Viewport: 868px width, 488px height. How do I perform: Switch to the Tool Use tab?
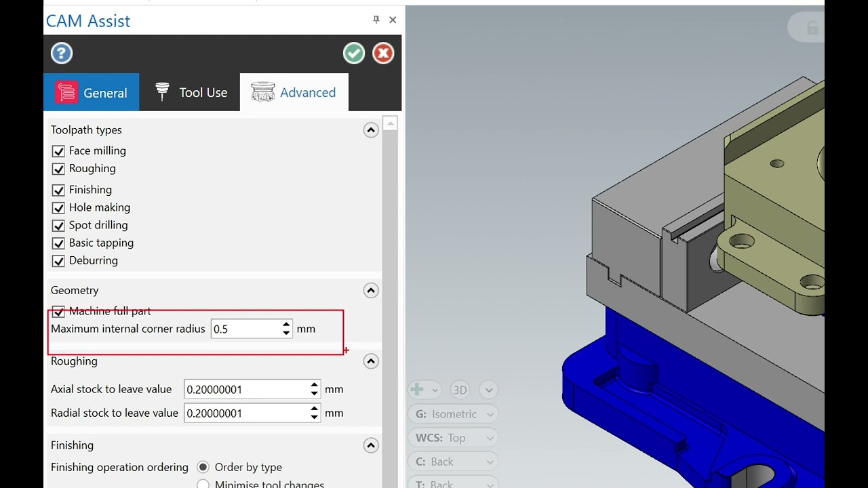pyautogui.click(x=191, y=92)
